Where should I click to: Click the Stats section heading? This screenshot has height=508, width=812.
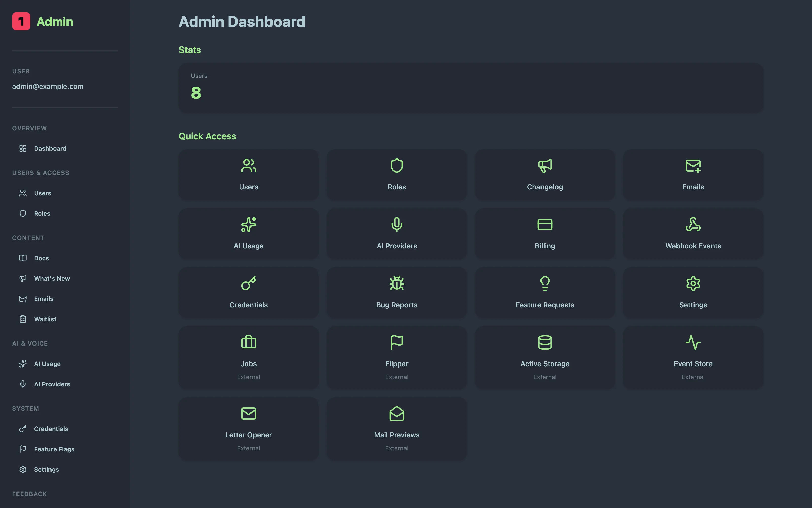coord(190,50)
